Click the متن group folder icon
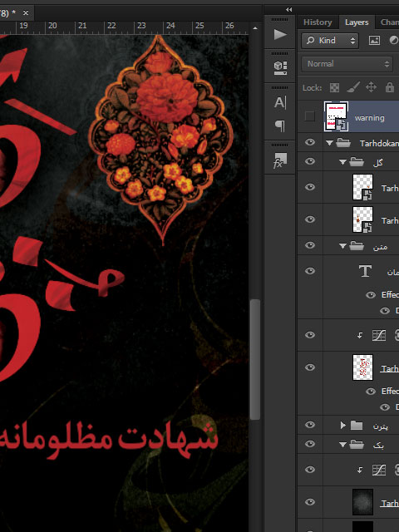399x532 pixels. click(357, 245)
